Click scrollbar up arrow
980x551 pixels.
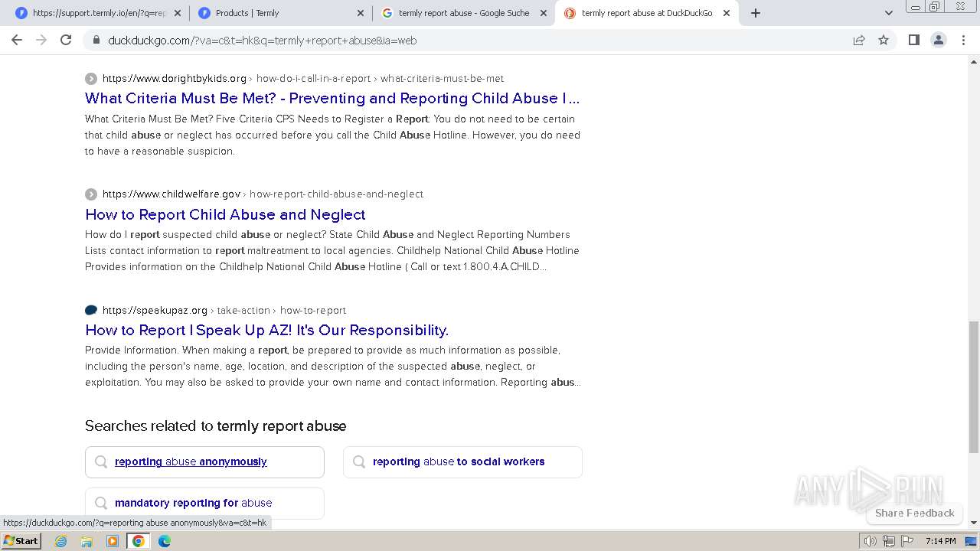point(973,60)
